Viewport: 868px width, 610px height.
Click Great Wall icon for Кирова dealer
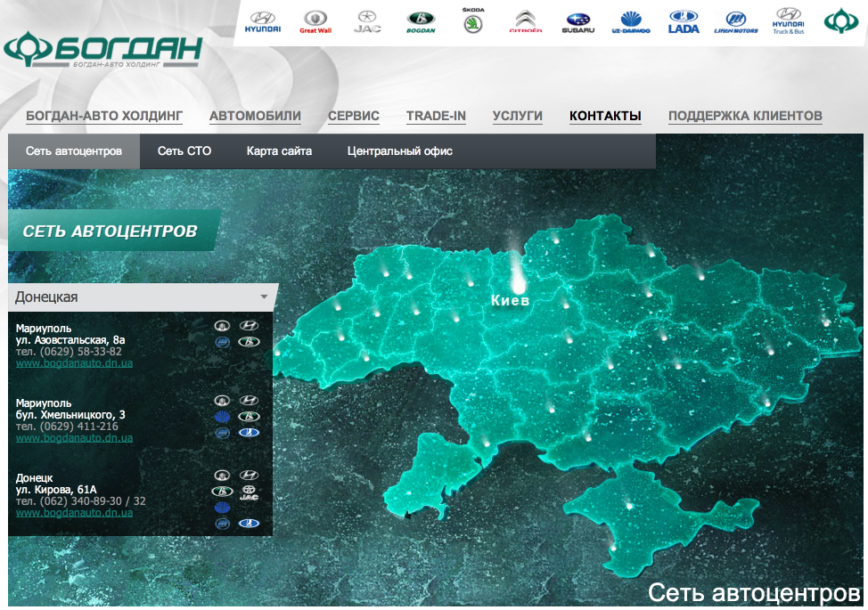pos(222,475)
